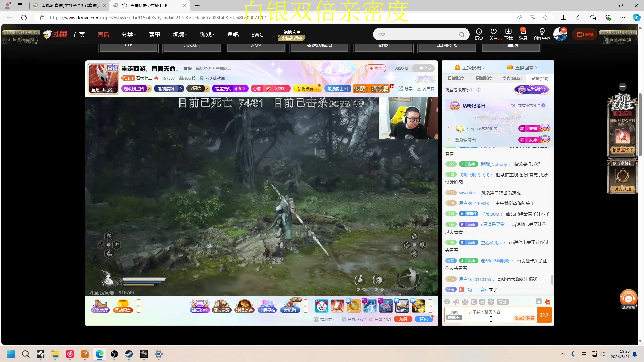Open the 魔法觉醒 activity icon
The height and width of the screenshot is (362, 644).
tap(222, 306)
